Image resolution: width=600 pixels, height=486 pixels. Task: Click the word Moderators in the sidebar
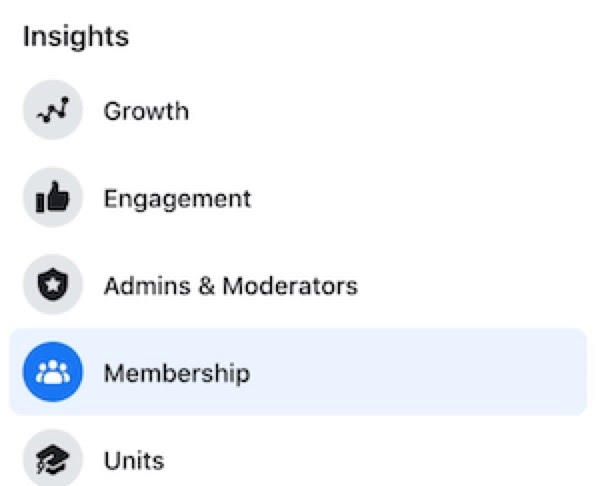pyautogui.click(x=290, y=286)
